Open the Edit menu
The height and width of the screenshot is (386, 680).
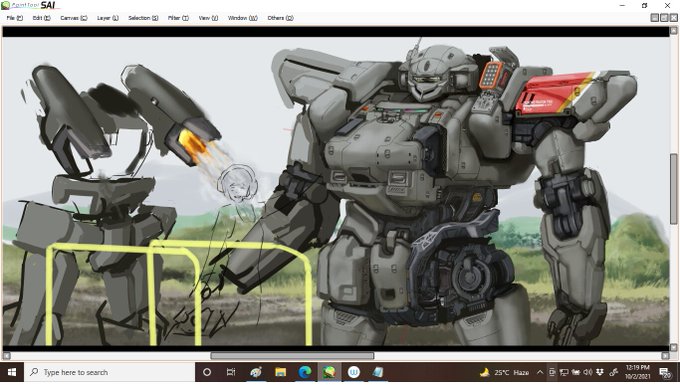[x=41, y=18]
